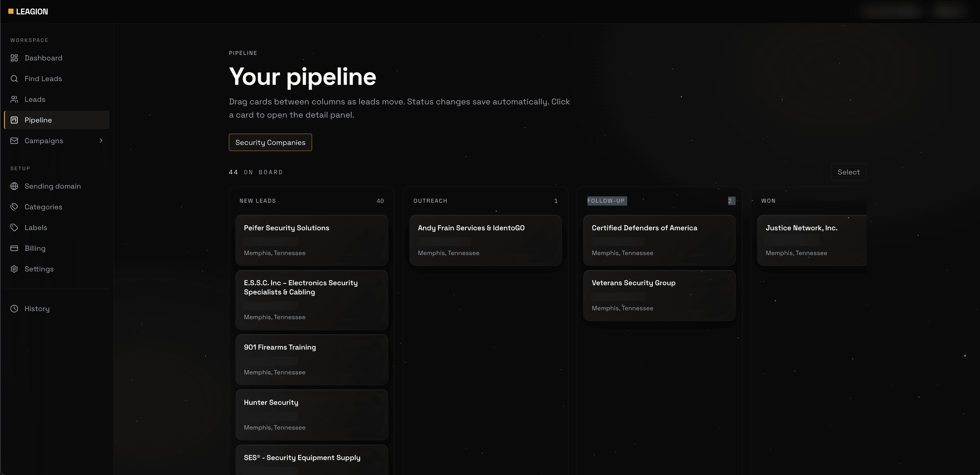Select Pipeline in the sidebar
Screen dimensions: 980x475
tap(57, 120)
